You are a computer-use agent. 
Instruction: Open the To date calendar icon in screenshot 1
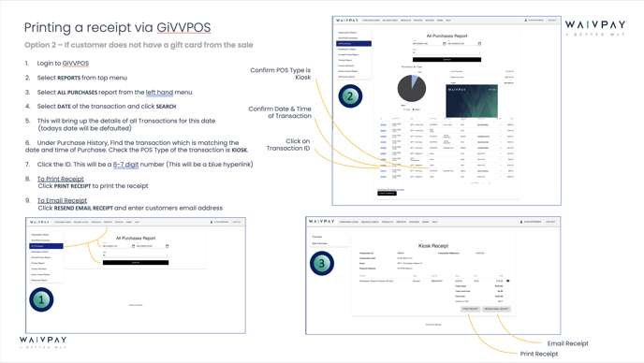tap(168, 246)
